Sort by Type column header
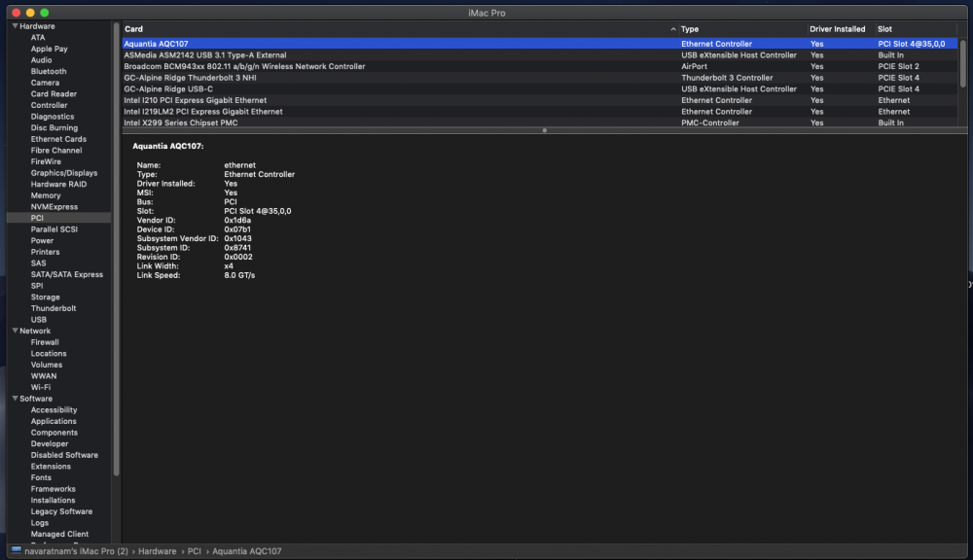This screenshot has width=973, height=560. [690, 29]
